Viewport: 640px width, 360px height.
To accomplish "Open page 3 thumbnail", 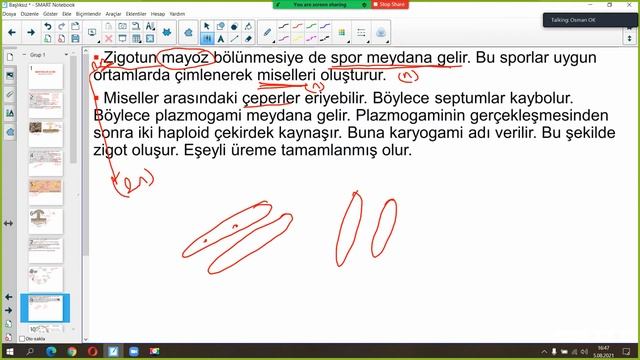I will [x=46, y=134].
